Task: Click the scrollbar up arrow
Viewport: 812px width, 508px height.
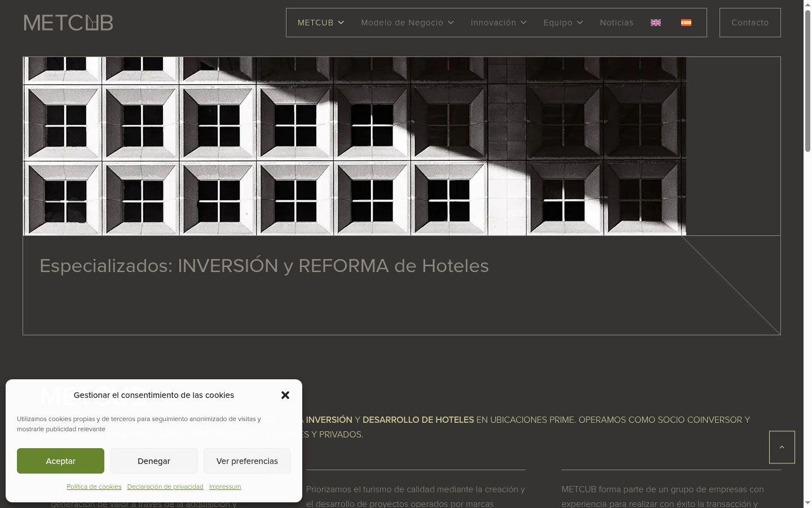Action: point(807,5)
